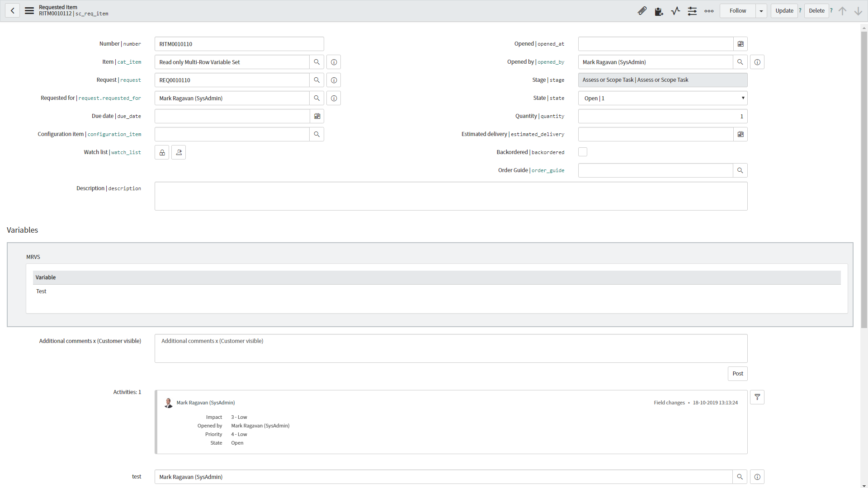Open the form context menu
This screenshot has height=488, width=868.
tap(29, 10)
